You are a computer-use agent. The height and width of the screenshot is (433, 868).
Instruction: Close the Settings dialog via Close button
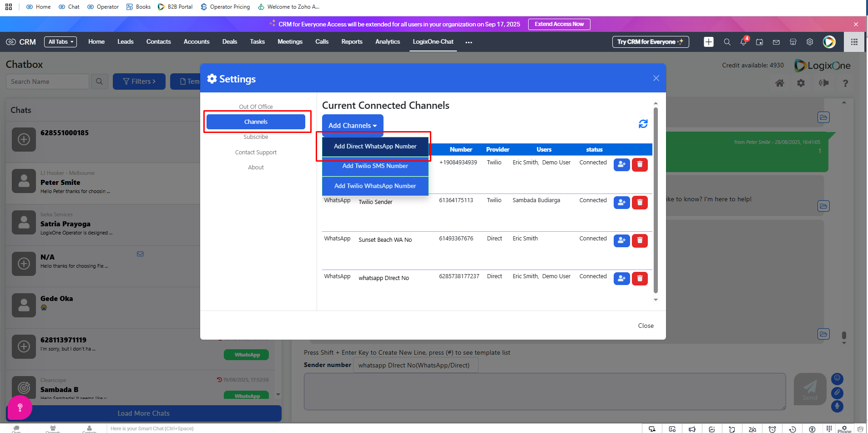(646, 326)
